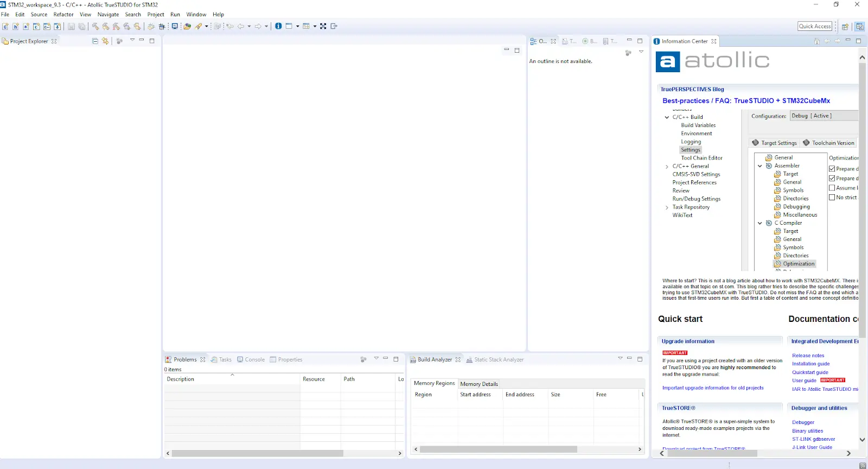Open Build Analyzer View Menu dropdown

[620, 358]
